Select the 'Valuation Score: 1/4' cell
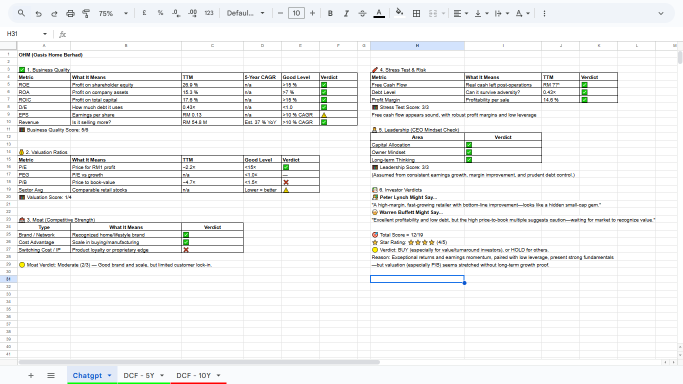 click(x=44, y=197)
